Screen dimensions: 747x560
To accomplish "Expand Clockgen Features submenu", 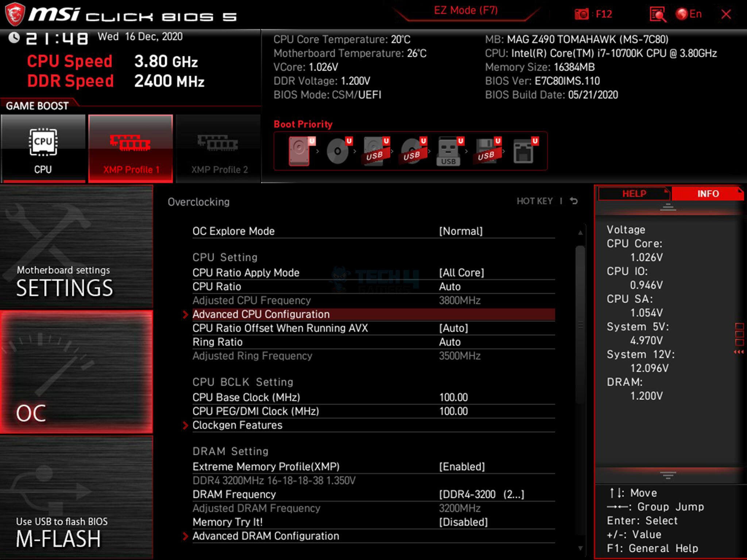I will [373, 425].
